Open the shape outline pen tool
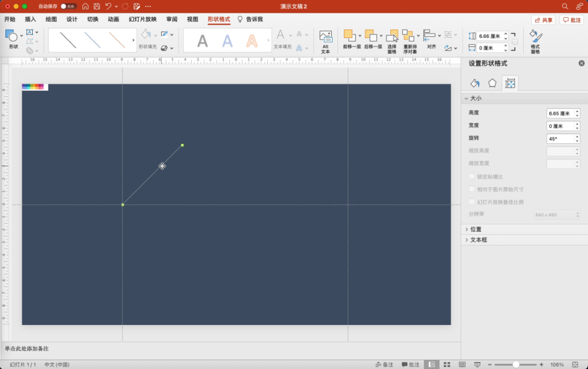Image resolution: width=588 pixels, height=369 pixels. pyautogui.click(x=164, y=34)
